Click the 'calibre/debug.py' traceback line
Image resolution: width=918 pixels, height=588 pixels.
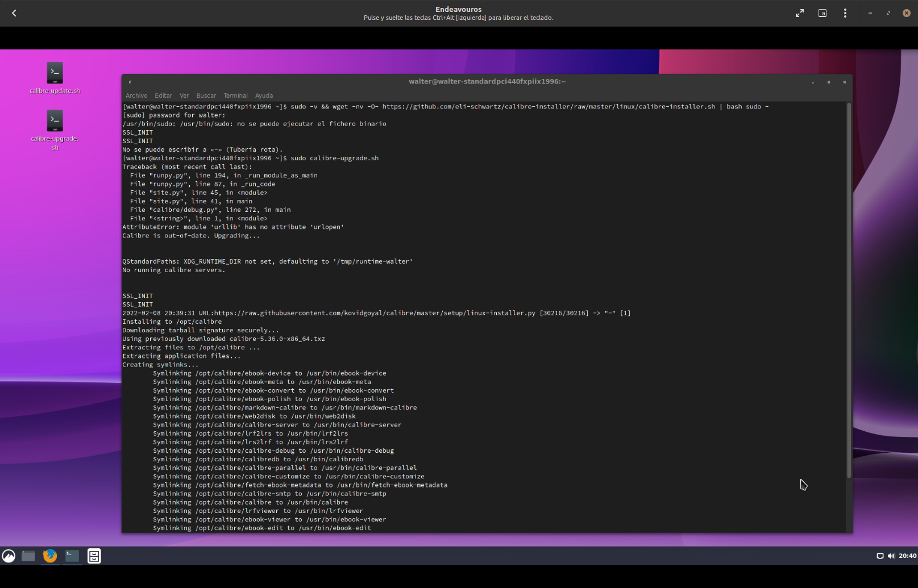(x=210, y=210)
